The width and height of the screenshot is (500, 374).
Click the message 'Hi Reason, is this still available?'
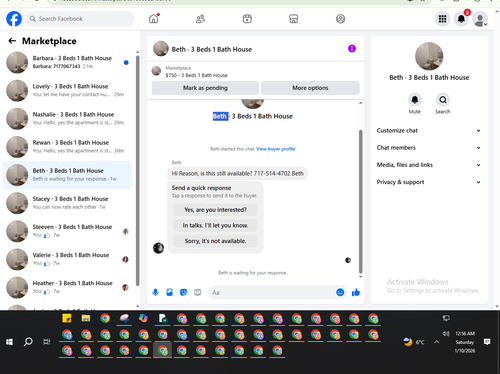(237, 173)
